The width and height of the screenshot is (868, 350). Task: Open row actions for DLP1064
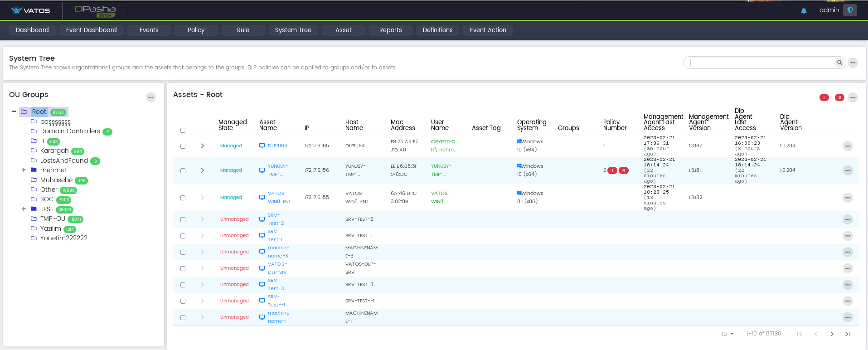(x=848, y=146)
